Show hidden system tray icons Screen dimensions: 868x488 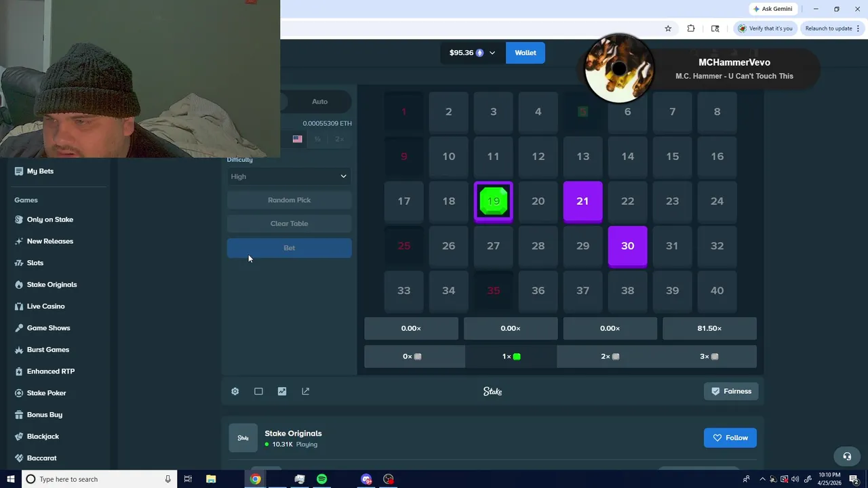(x=762, y=479)
